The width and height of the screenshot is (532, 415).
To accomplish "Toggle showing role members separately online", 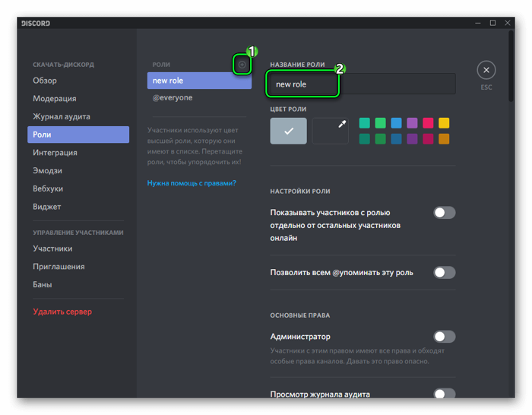I will click(x=445, y=213).
